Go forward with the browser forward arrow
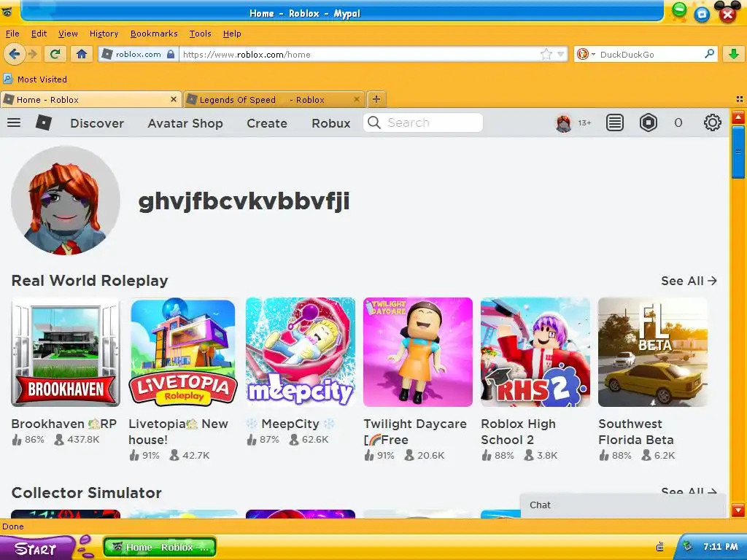The image size is (747, 560). (33, 54)
